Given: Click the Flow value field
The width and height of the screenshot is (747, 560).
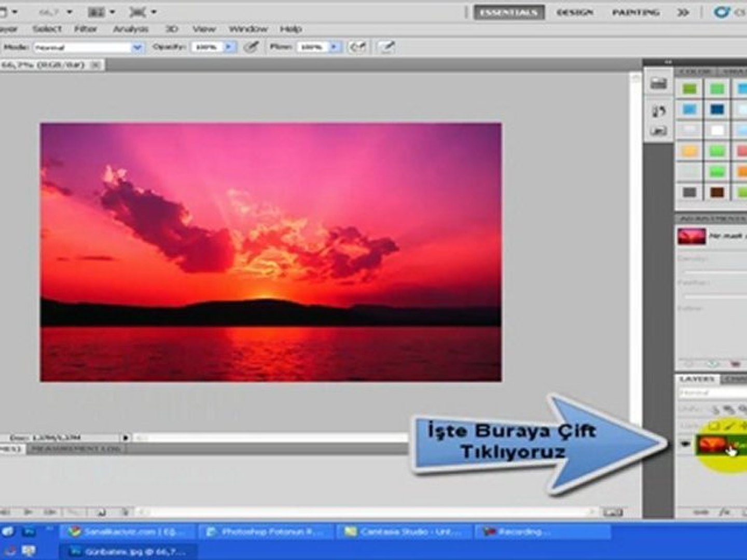Looking at the screenshot, I should pyautogui.click(x=312, y=47).
